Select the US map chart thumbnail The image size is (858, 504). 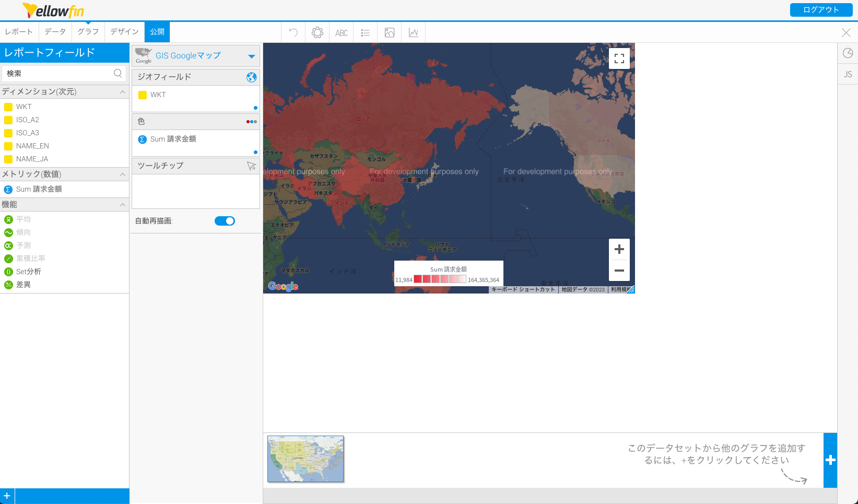coord(305,459)
